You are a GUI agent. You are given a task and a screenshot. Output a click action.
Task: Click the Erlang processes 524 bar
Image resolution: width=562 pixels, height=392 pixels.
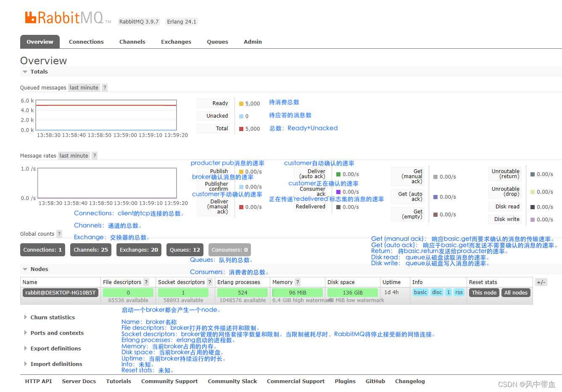tap(243, 292)
